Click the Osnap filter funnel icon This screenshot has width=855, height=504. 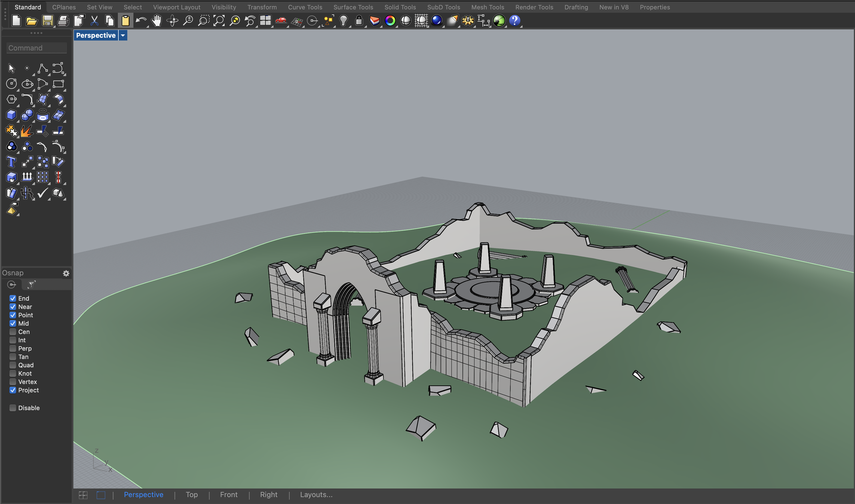click(x=31, y=284)
